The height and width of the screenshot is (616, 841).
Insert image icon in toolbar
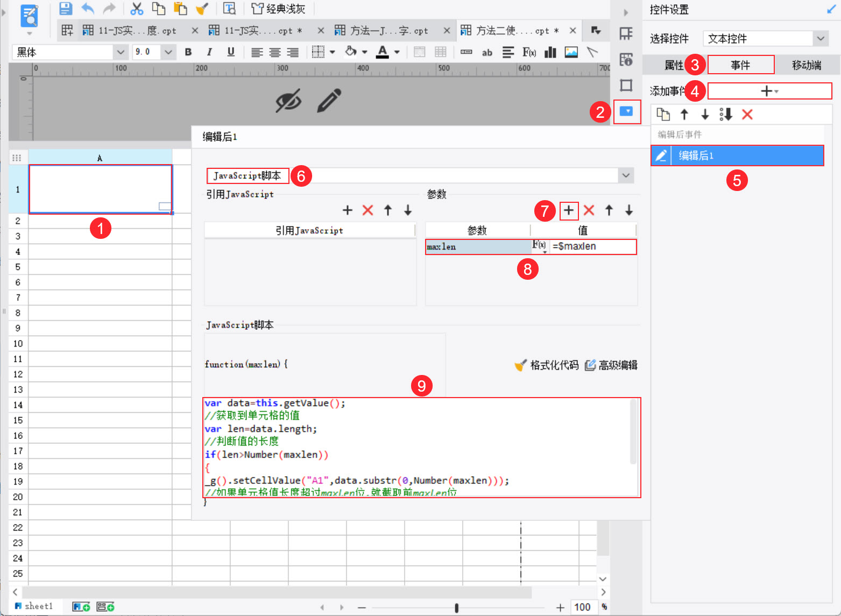click(x=571, y=52)
